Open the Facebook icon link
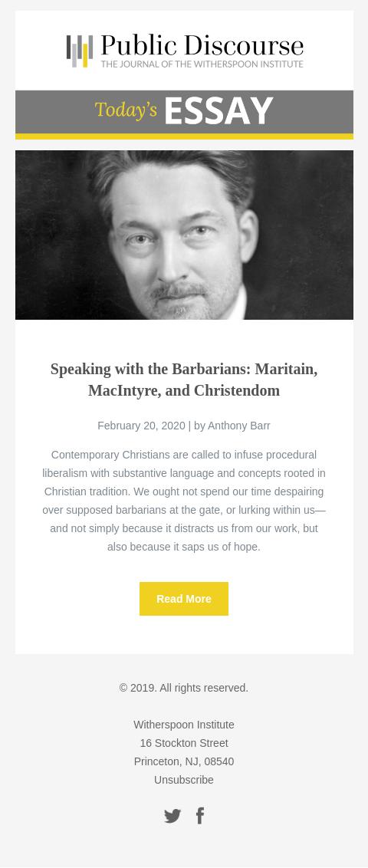The image size is (368, 868). pyautogui.click(x=200, y=815)
